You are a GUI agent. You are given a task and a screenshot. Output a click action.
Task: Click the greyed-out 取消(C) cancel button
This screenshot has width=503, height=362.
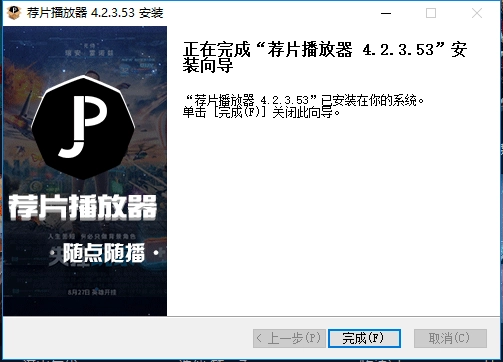coord(450,338)
